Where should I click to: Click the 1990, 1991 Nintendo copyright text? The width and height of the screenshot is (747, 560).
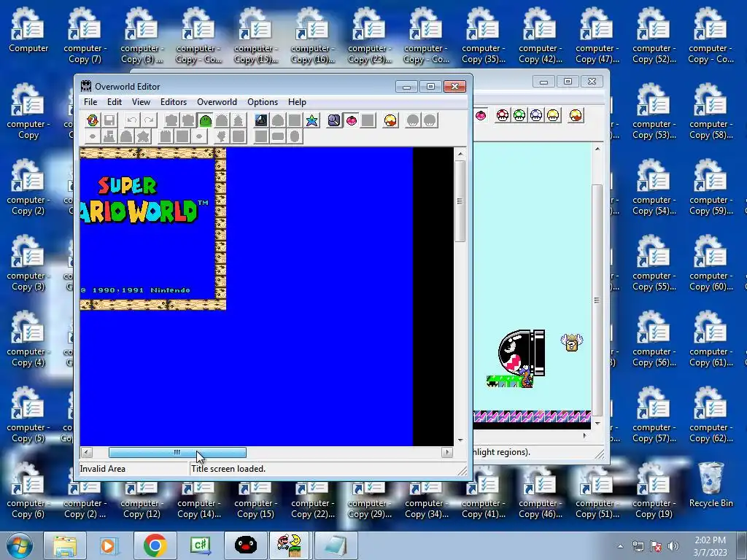(136, 290)
